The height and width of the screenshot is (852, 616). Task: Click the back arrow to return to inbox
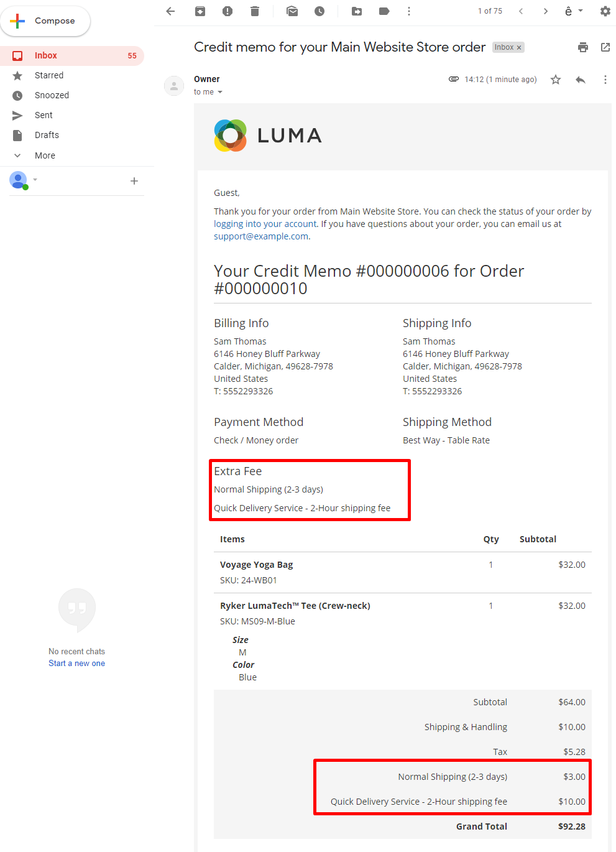[x=170, y=11]
